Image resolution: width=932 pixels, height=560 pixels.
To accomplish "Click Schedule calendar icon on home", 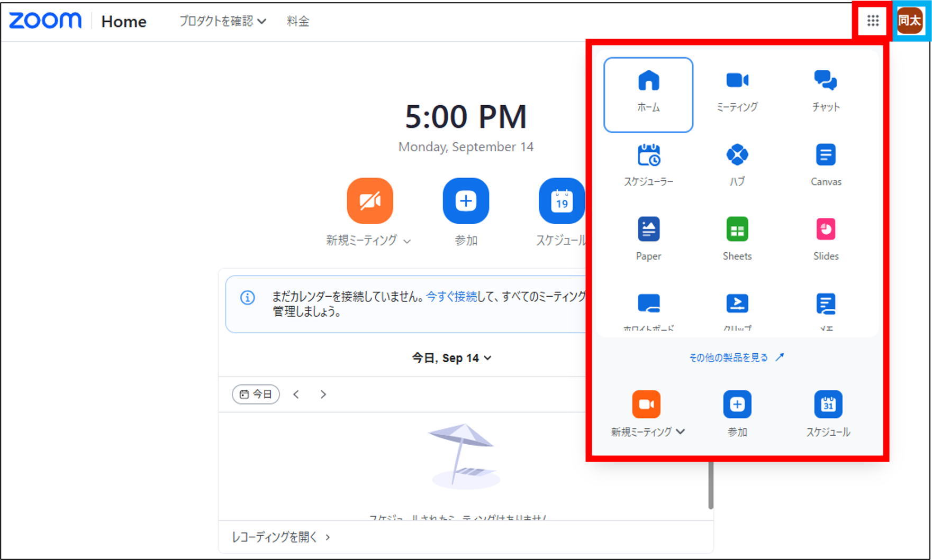I will click(562, 201).
